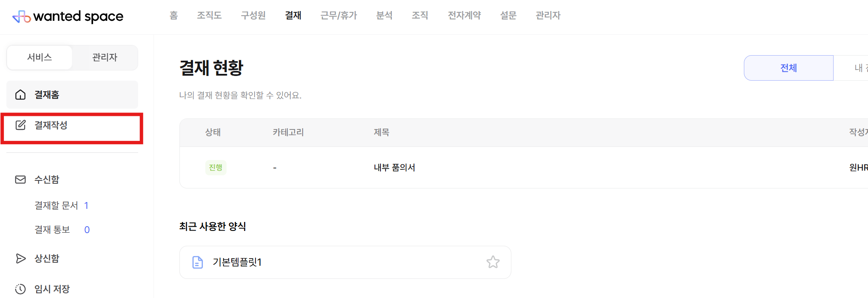The width and height of the screenshot is (868, 298).
Task: Open the 내부 품의서 approval row
Action: (x=524, y=168)
